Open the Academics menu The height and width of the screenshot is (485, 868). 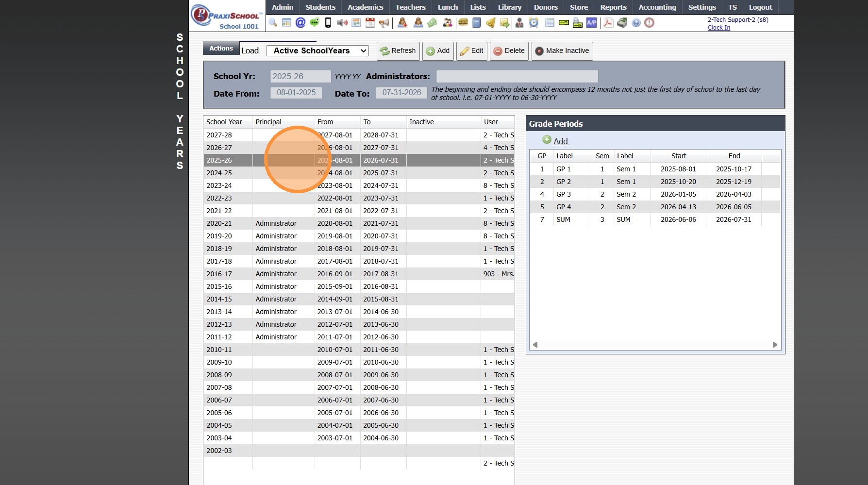pos(365,7)
